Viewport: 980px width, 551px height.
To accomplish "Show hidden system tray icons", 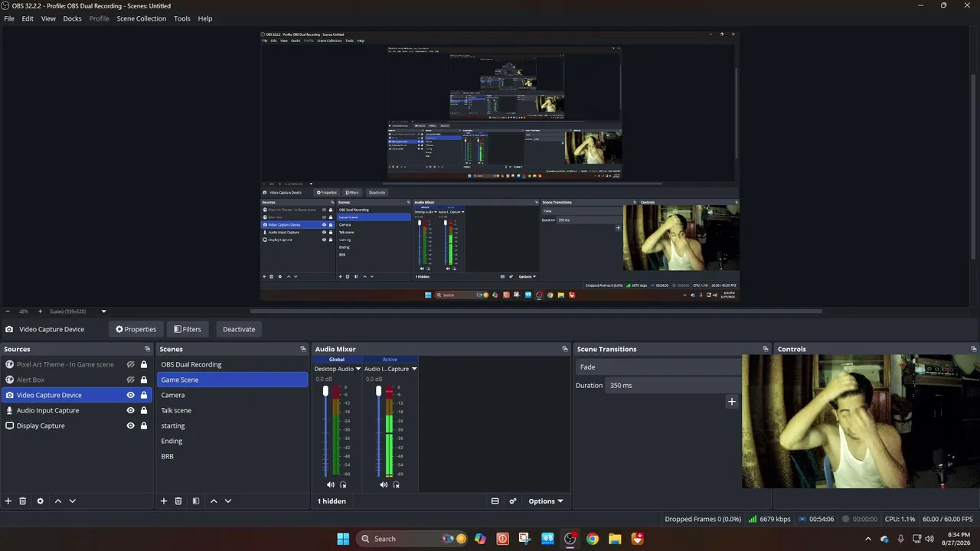I will pos(867,539).
